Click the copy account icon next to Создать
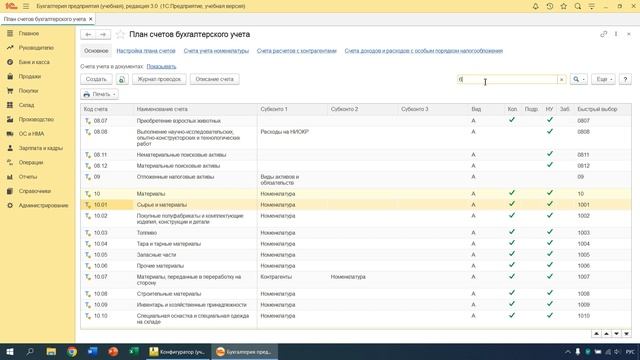The width and height of the screenshot is (640, 360). coord(122,79)
